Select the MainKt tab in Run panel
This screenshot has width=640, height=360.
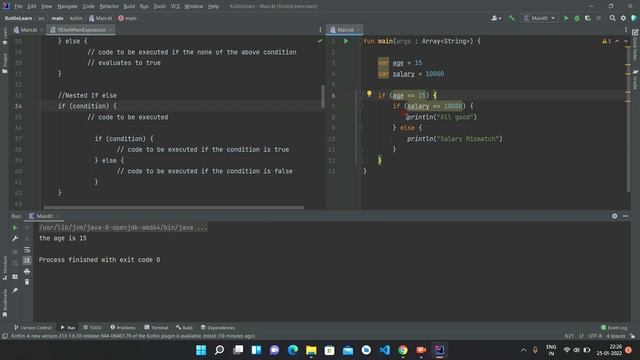click(x=43, y=216)
